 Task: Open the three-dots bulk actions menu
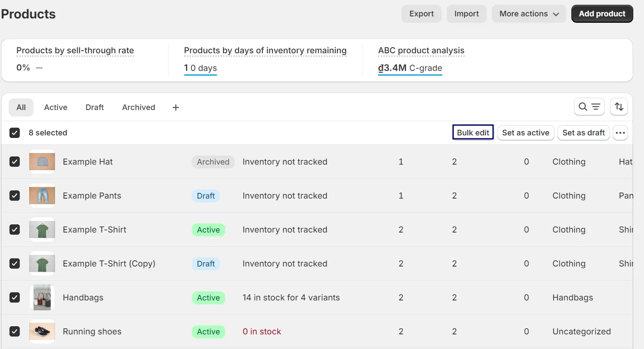click(620, 133)
